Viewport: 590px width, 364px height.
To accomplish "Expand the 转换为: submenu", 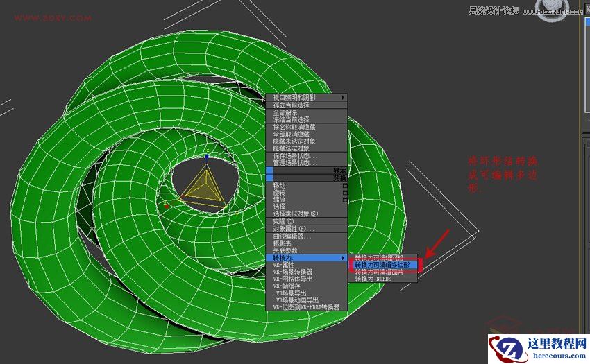I will (307, 258).
